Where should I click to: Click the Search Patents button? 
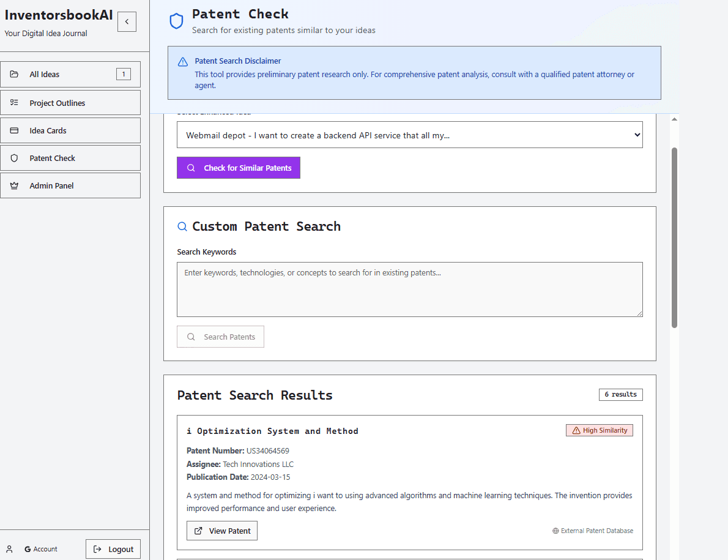pos(220,337)
